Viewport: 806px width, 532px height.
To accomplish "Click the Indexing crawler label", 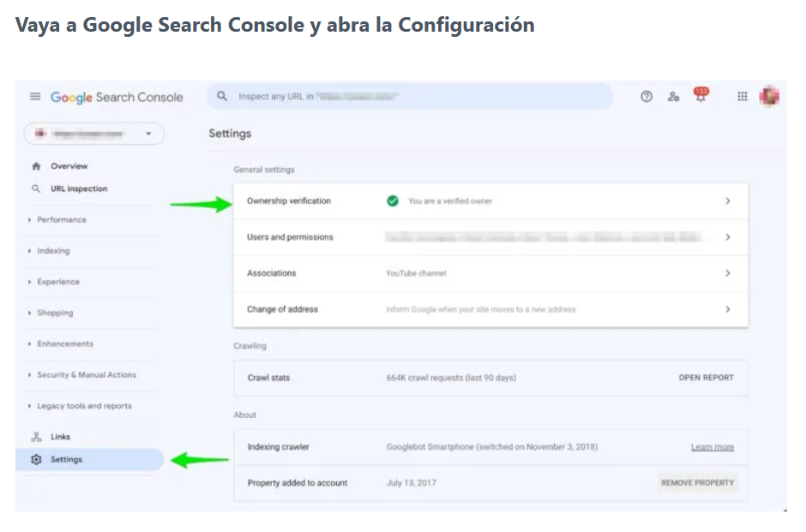I will 279,446.
